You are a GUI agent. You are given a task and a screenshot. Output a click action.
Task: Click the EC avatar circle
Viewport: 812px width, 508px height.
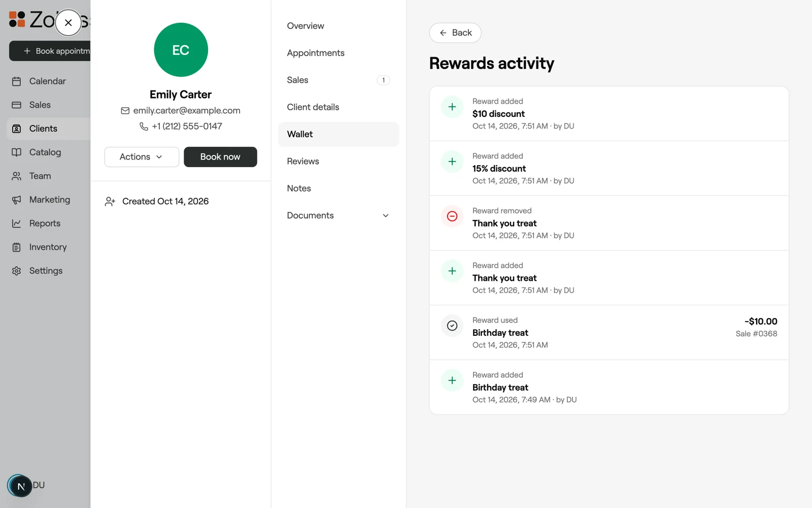tap(181, 50)
